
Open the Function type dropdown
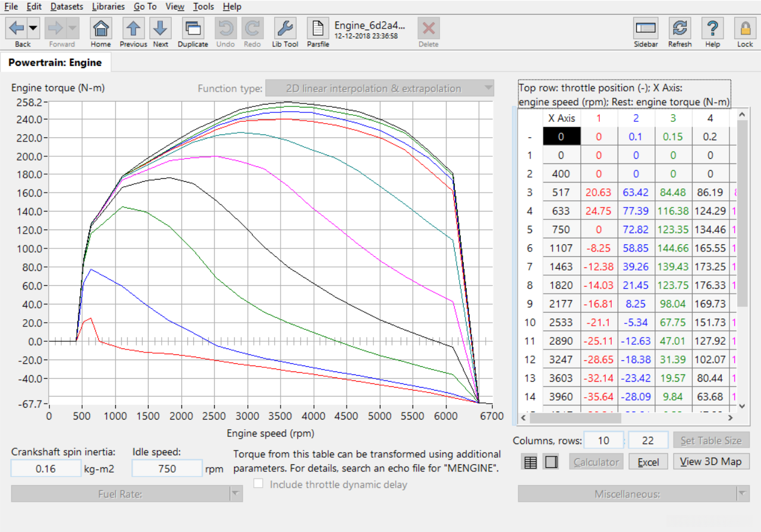379,89
